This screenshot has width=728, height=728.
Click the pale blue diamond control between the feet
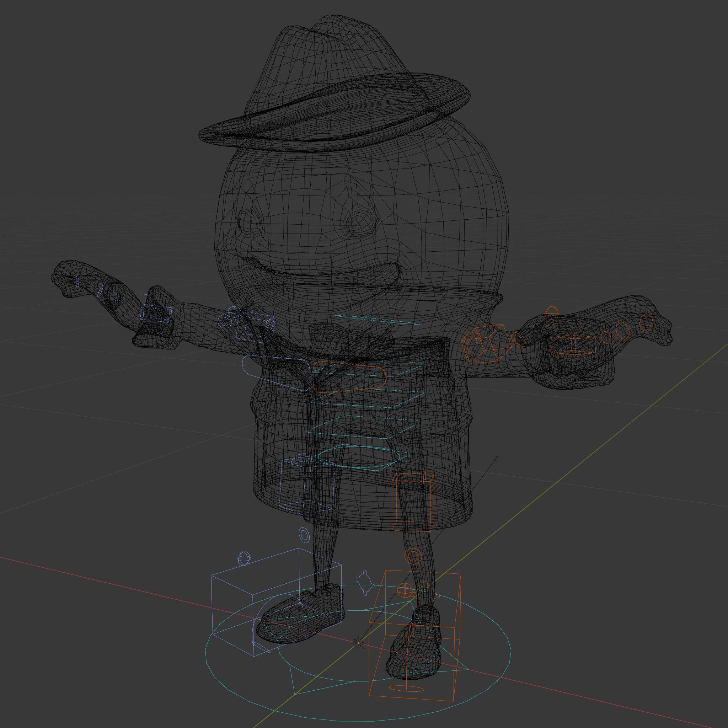(364, 583)
